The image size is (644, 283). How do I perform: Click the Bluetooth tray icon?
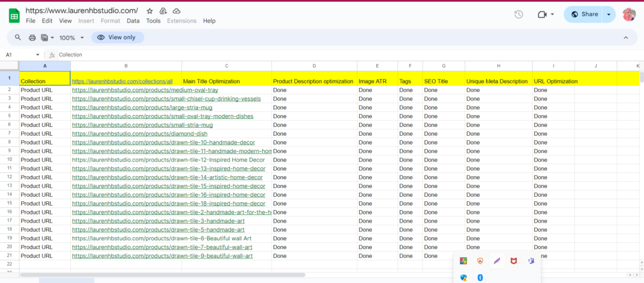coord(480,277)
